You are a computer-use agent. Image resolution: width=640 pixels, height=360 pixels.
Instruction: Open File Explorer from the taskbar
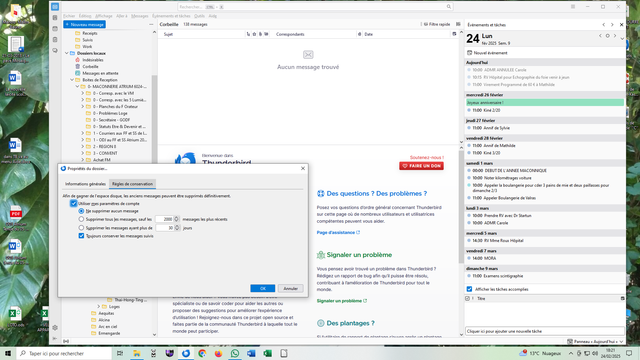point(137,353)
